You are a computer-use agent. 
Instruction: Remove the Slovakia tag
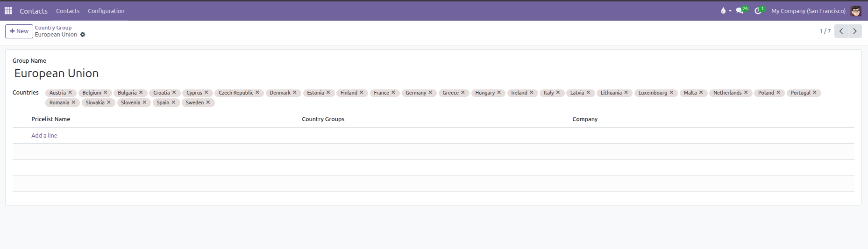pyautogui.click(x=109, y=103)
